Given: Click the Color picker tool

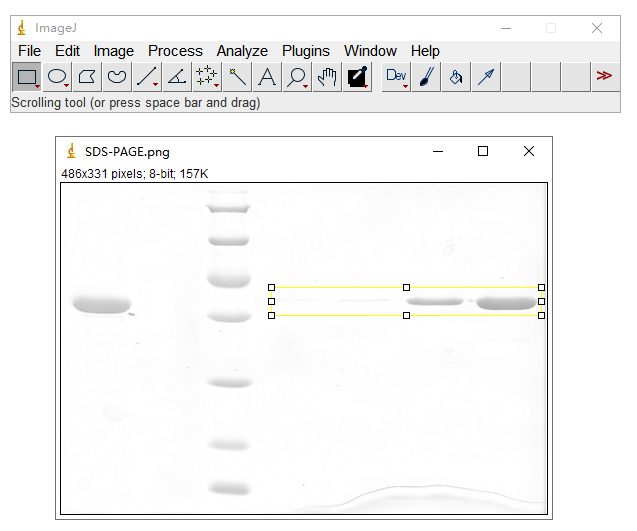Looking at the screenshot, I should coord(357,76).
